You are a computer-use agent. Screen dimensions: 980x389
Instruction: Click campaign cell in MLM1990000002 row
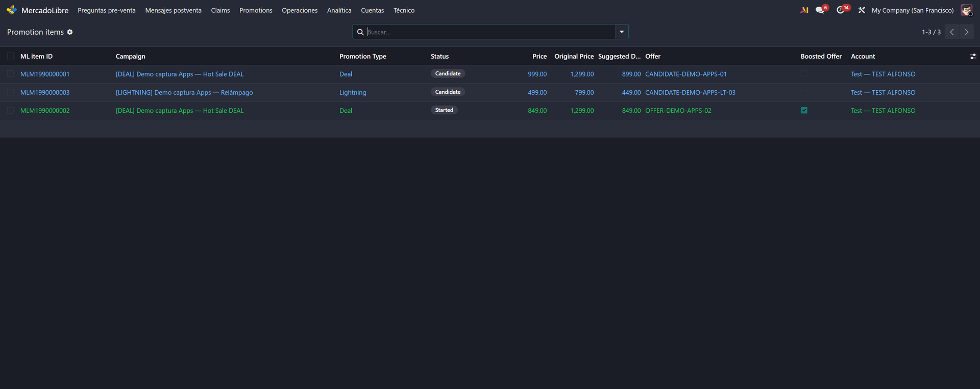(180, 111)
